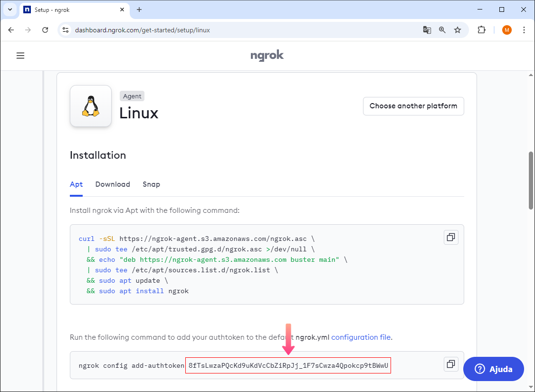The image size is (535, 392).
Task: Open Chrome's three-dot menu
Action: (x=524, y=30)
